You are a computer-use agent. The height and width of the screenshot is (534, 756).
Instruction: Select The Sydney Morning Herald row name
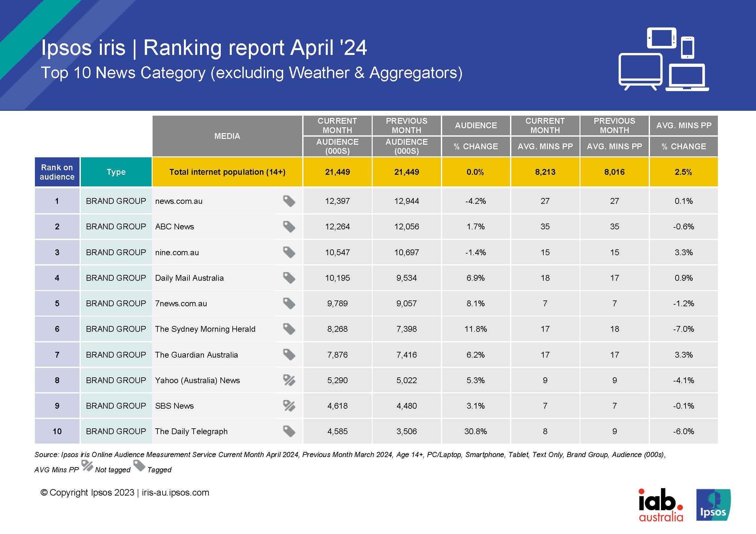[x=205, y=329]
